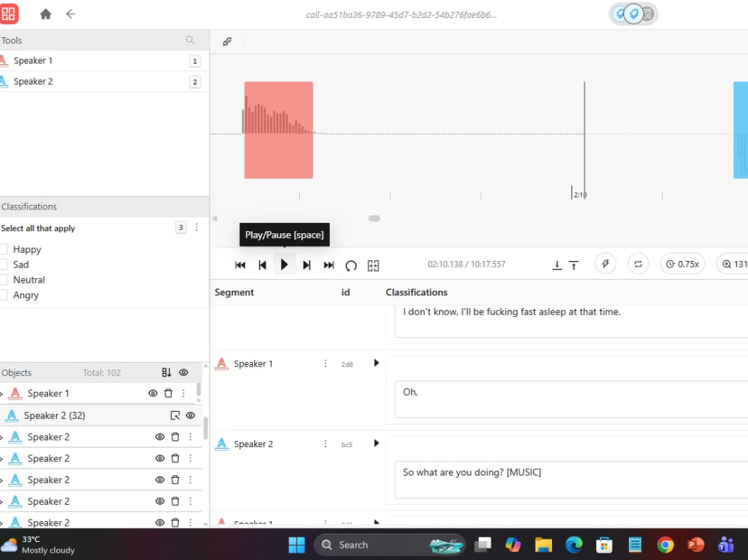Image resolution: width=748 pixels, height=560 pixels.
Task: Check the Sad classification
Action: [4, 264]
